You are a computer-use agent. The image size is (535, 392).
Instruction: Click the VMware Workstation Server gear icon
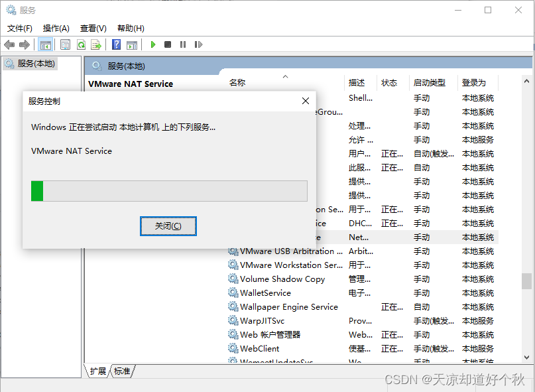233,265
